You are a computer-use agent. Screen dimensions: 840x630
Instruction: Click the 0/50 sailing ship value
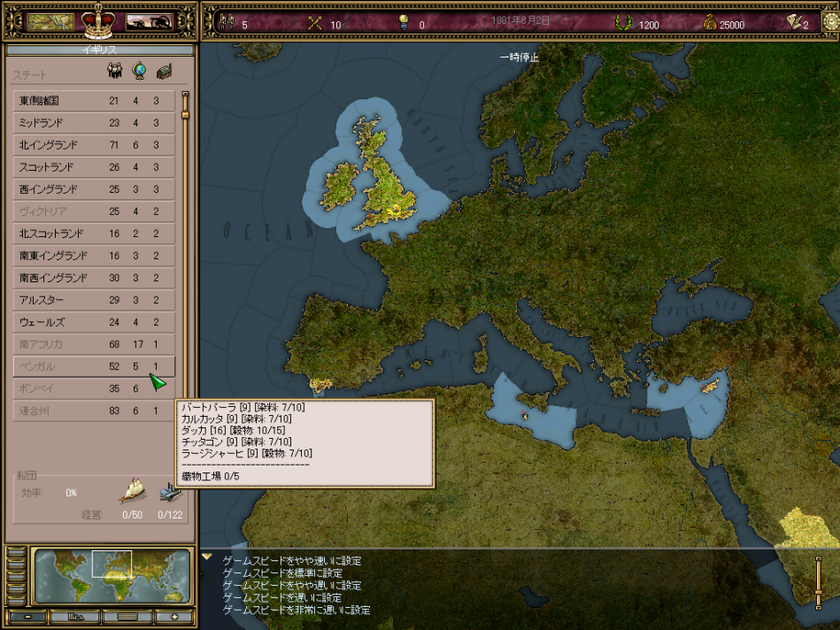pos(132,515)
